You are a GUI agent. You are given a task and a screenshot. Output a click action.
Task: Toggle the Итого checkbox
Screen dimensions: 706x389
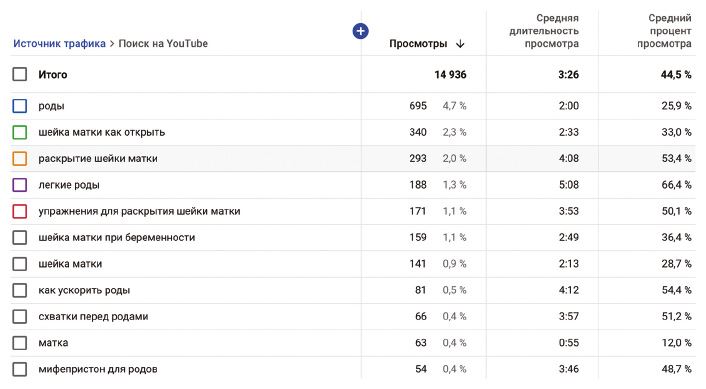pos(20,74)
